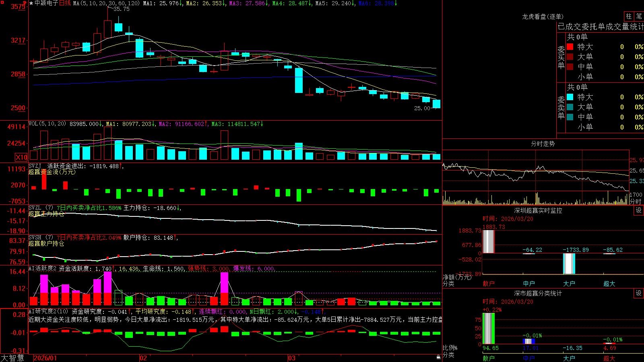Click the red question mark icon

(x=25, y=3)
